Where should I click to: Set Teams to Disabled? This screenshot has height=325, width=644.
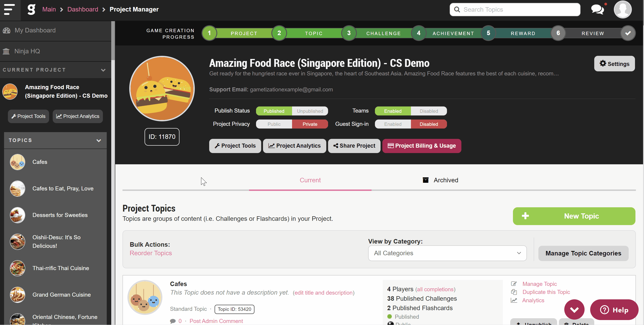429,111
